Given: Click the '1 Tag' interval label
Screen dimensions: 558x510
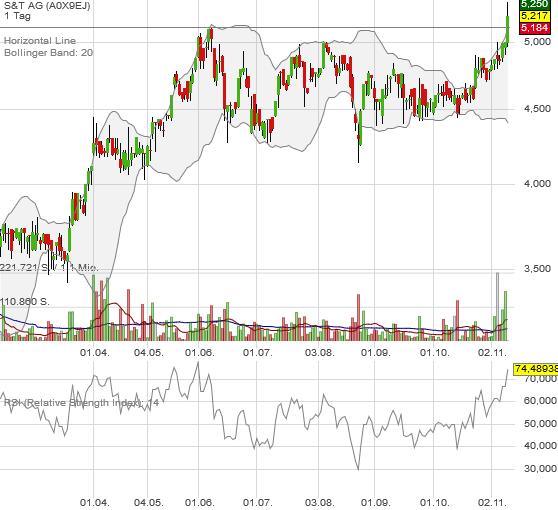Looking at the screenshot, I should [17, 16].
